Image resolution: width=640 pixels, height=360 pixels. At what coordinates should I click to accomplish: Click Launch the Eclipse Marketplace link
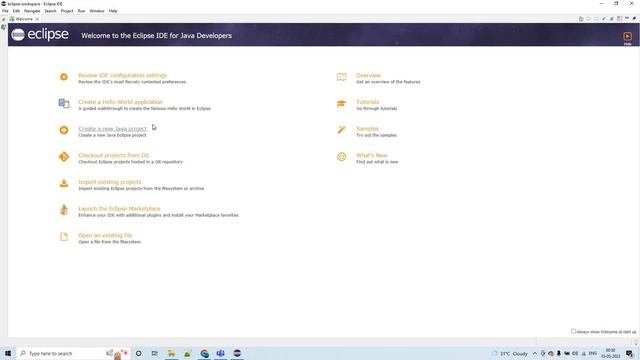click(119, 209)
